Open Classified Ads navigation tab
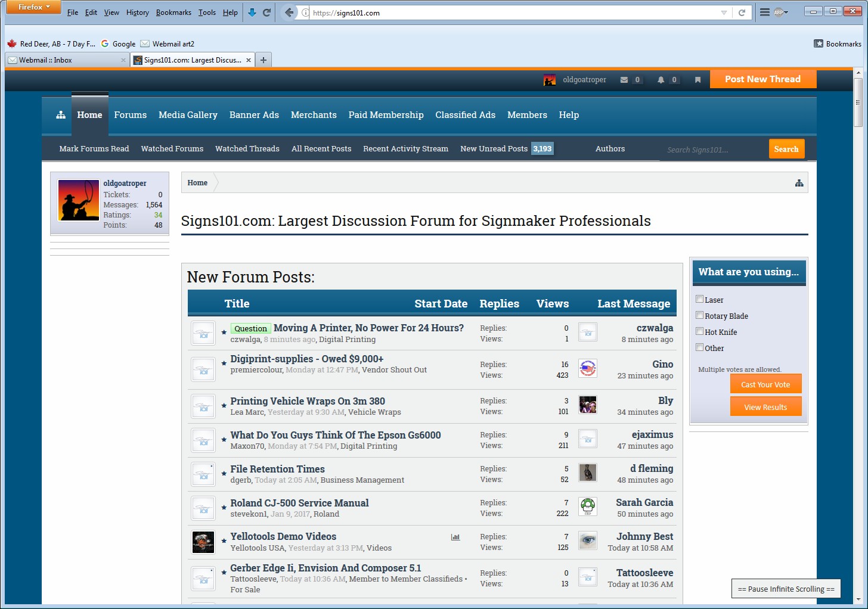 [465, 115]
